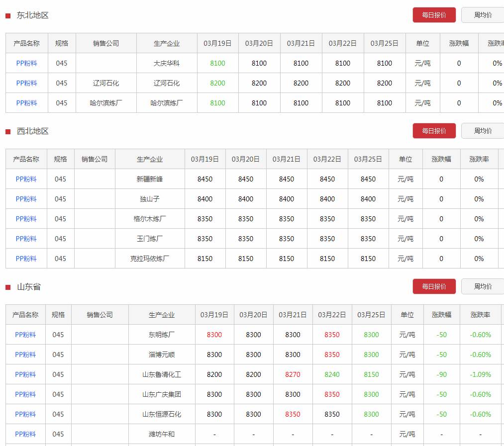Click producer name 淄博元顺

(x=162, y=355)
